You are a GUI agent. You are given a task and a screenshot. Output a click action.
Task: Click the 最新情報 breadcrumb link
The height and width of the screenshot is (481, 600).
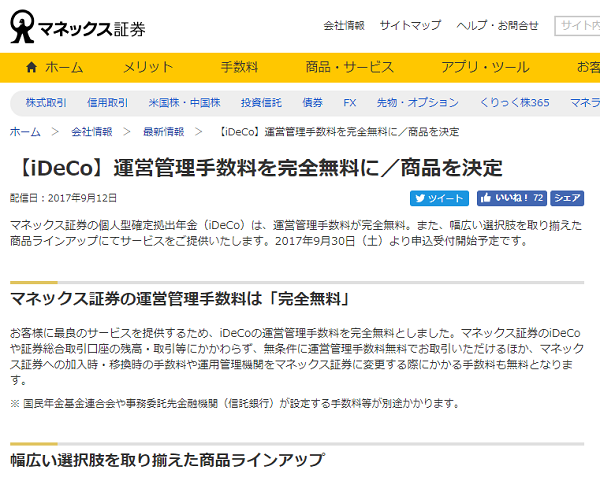click(163, 132)
